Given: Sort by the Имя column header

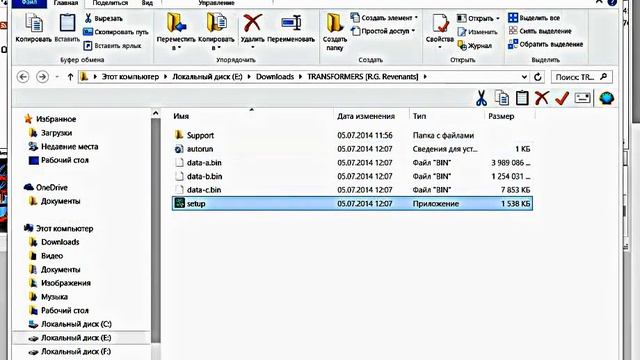Looking at the screenshot, I should pyautogui.click(x=181, y=116).
